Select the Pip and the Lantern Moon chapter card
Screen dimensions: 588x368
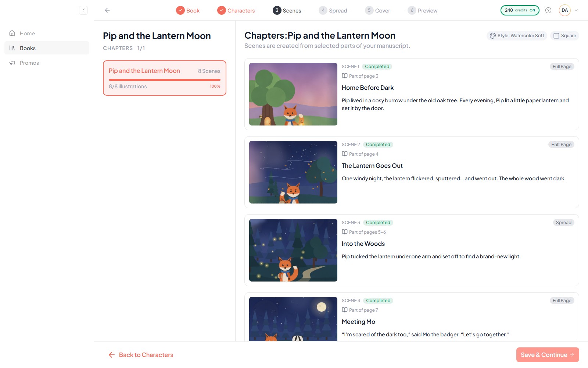tap(165, 78)
